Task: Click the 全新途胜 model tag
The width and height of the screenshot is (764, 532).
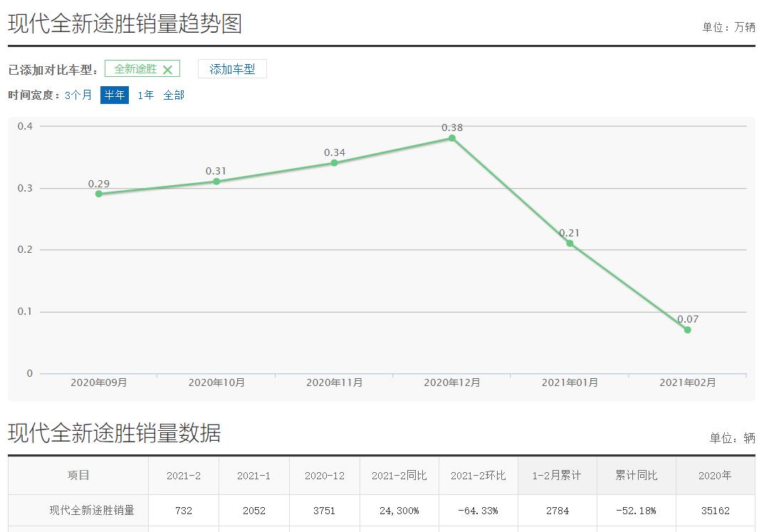Action: pyautogui.click(x=135, y=69)
